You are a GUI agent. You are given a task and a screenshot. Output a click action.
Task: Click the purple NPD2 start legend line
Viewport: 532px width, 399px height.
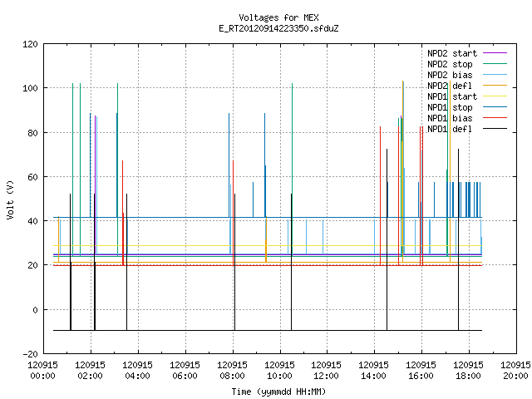pos(495,53)
